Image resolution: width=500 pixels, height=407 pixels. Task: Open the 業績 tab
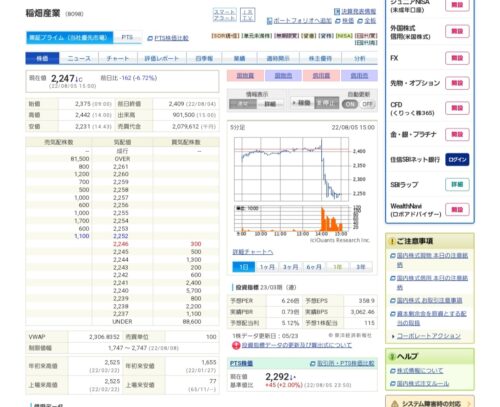[239, 58]
